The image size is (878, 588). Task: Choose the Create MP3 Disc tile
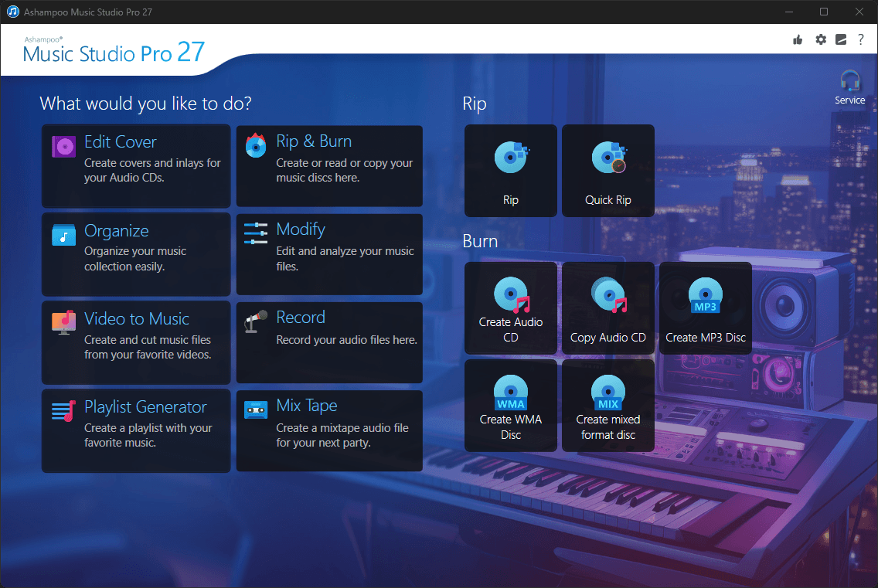pos(706,308)
